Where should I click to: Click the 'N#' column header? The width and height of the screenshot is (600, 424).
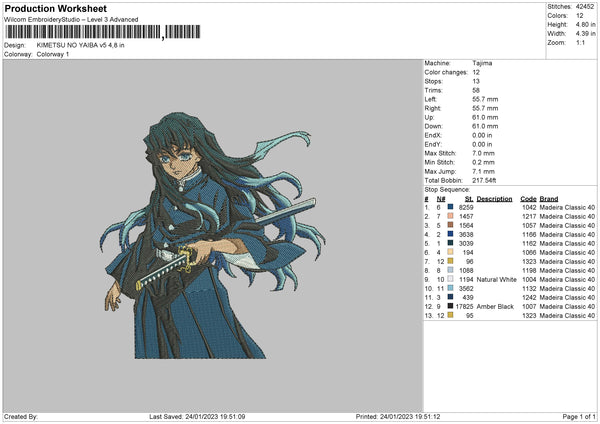441,199
